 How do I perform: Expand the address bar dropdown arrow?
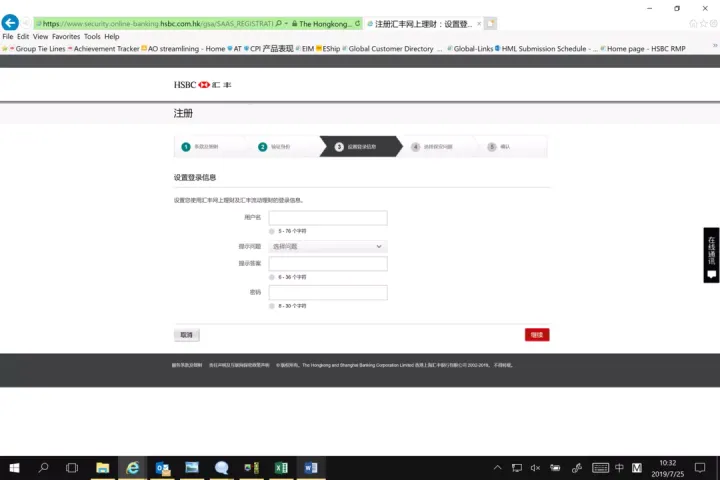point(286,23)
